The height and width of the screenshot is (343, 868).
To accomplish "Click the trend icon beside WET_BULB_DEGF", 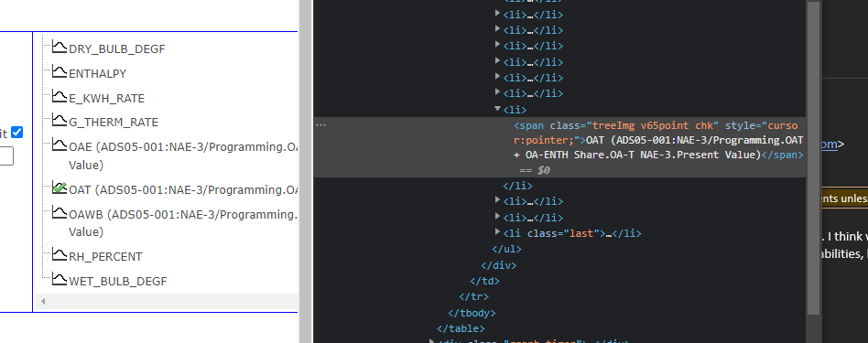I will coord(60,280).
